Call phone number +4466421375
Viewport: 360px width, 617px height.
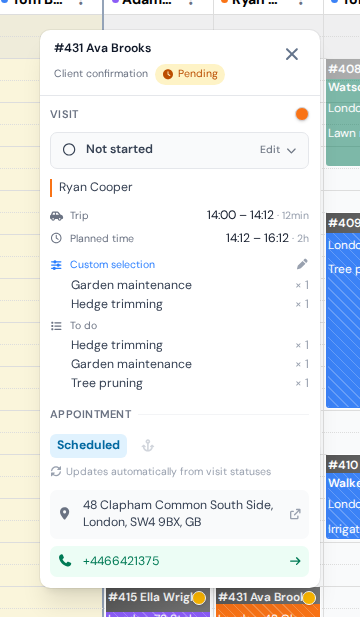pyautogui.click(x=121, y=561)
